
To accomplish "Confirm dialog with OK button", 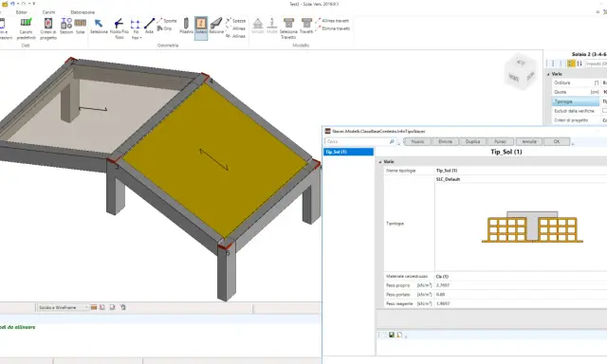I will pyautogui.click(x=557, y=142).
